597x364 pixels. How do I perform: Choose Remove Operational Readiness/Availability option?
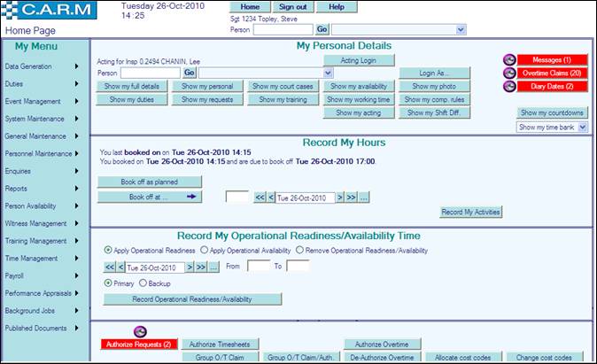[300, 251]
